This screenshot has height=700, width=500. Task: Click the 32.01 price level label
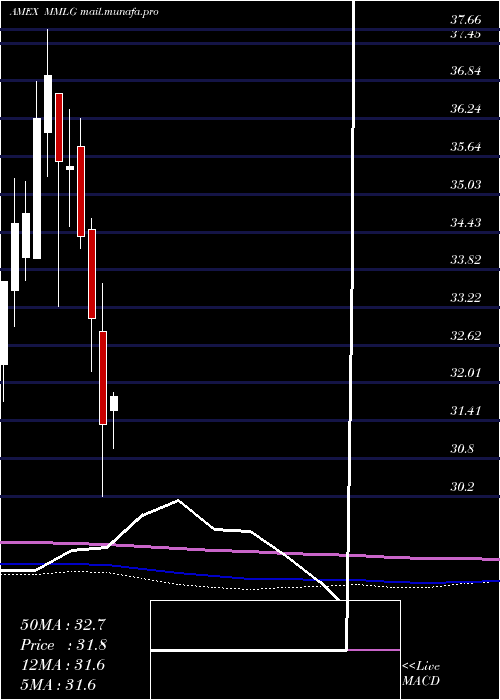click(466, 373)
